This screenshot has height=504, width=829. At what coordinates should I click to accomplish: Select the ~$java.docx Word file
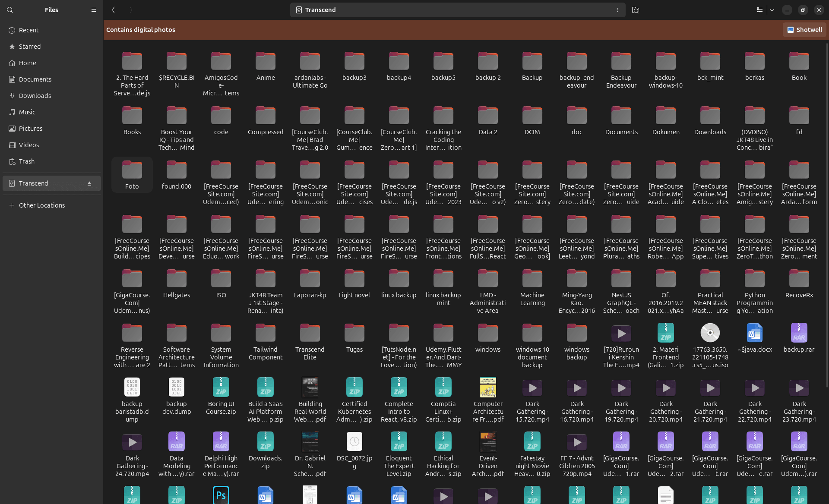755,338
